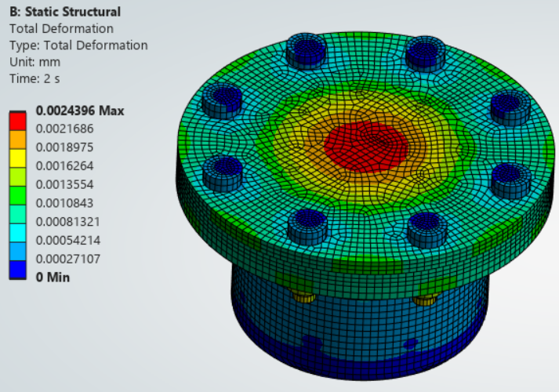Click the dark blue legend band

[x=17, y=270]
